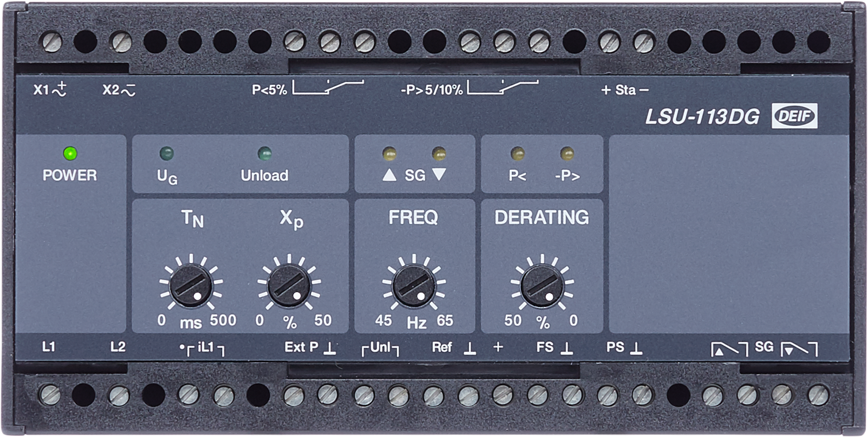Click the SG lower relay symbol at bottom
Viewport: 868px width, 437px height.
[x=799, y=349]
